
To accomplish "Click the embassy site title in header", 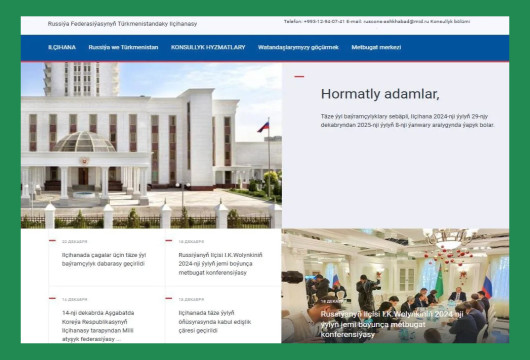I will point(122,24).
